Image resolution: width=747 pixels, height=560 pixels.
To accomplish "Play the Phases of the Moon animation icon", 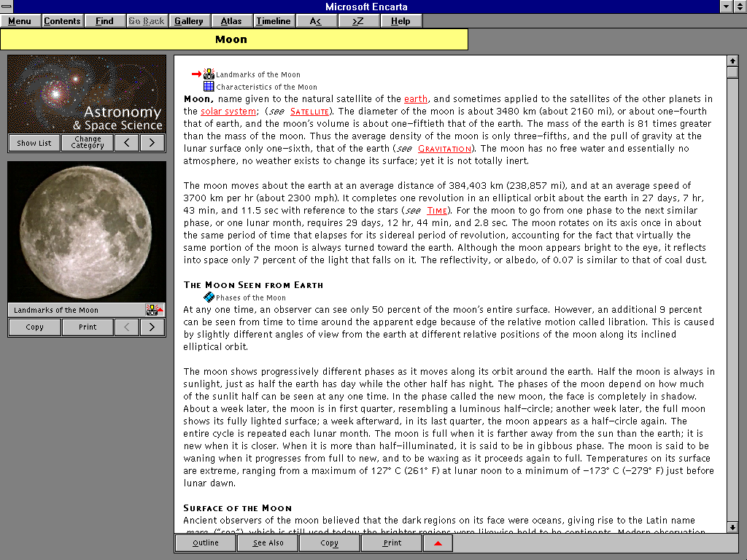I will [209, 297].
